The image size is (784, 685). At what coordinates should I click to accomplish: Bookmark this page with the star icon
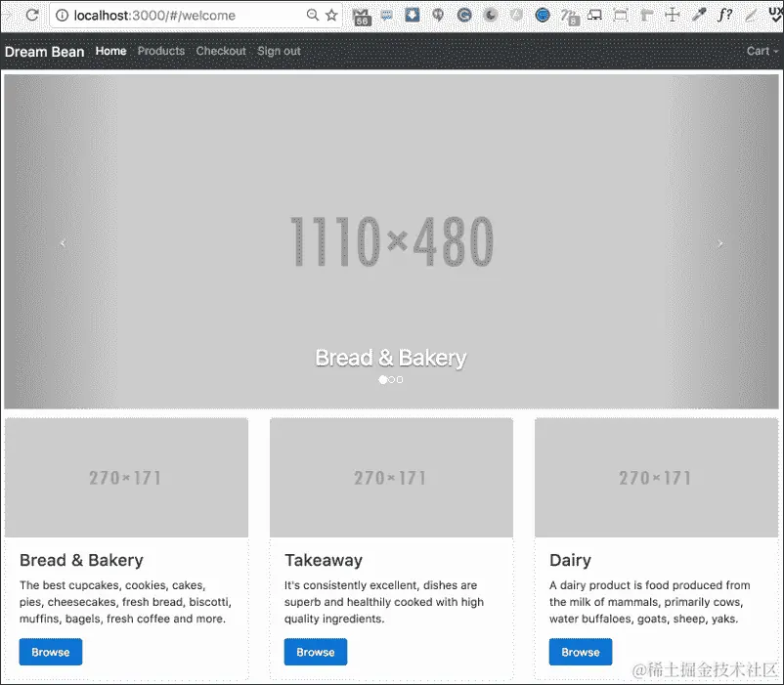(331, 15)
